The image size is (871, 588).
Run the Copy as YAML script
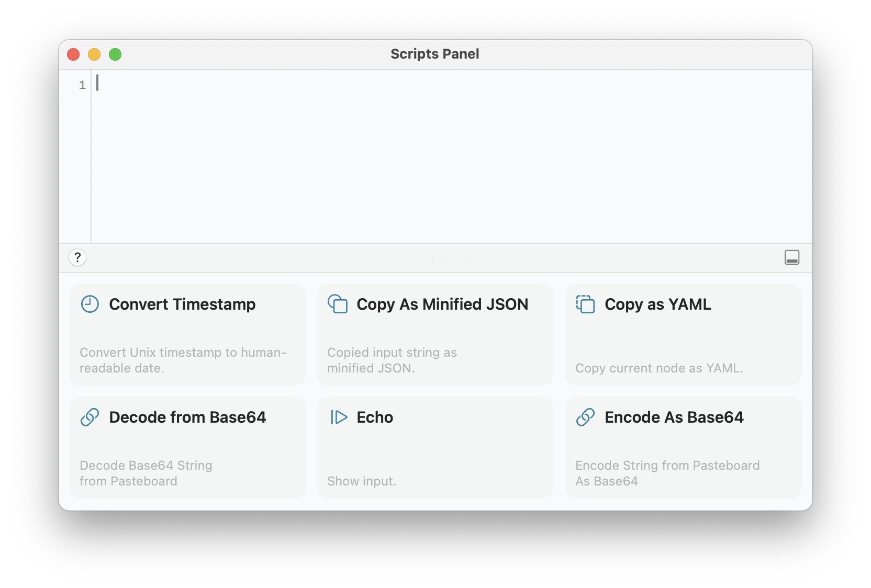click(x=683, y=335)
